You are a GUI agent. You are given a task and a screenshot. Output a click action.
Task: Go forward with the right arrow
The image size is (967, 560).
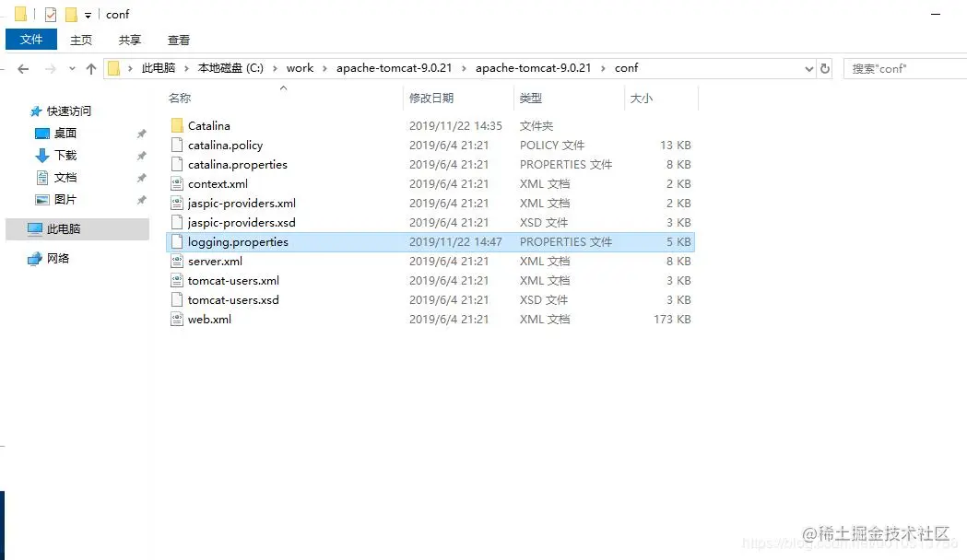(51, 69)
